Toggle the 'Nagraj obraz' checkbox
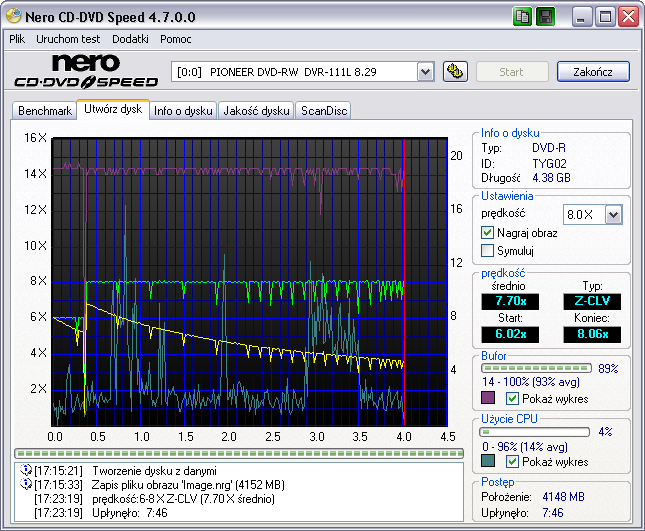 [487, 233]
